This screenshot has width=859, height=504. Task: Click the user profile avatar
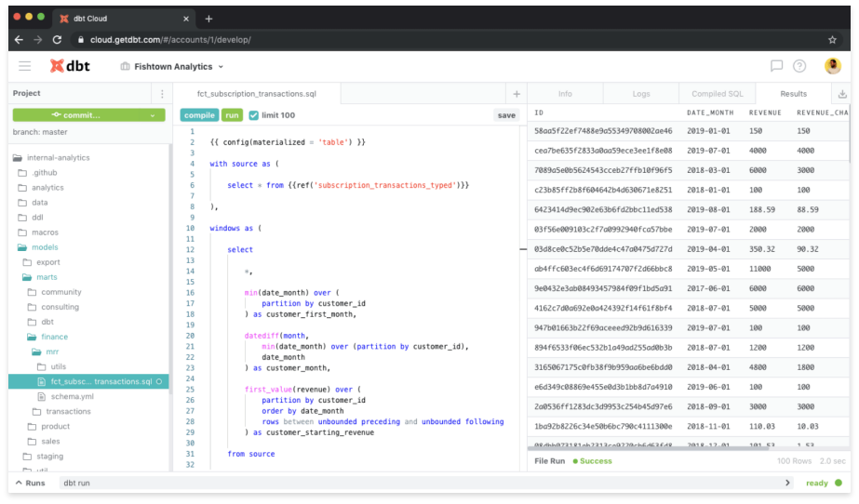(x=832, y=66)
